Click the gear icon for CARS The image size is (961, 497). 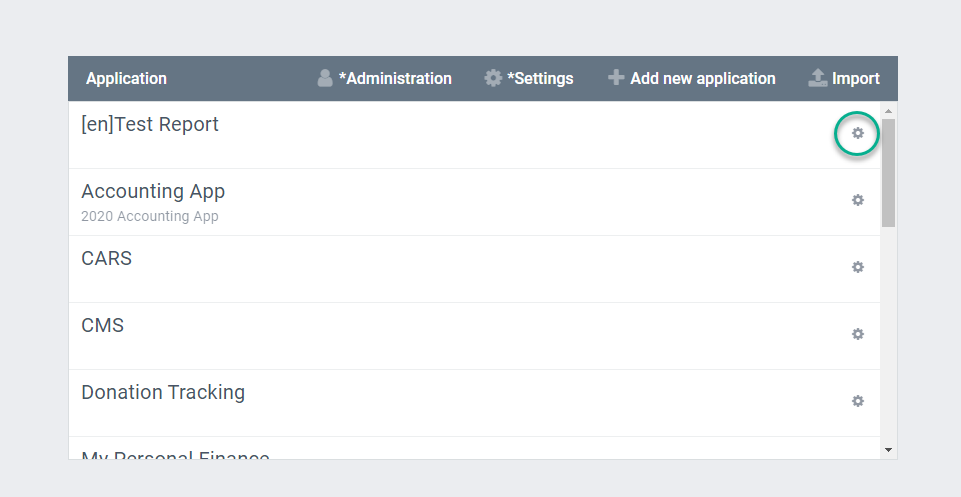tap(857, 267)
